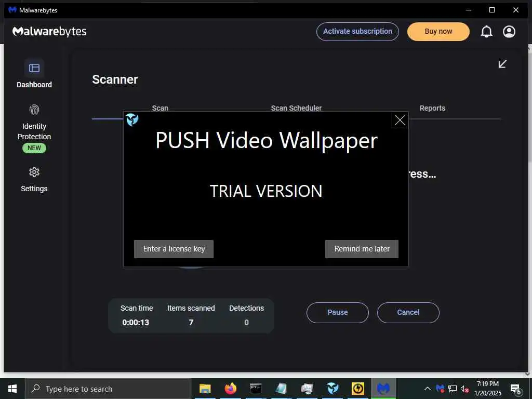Collapse Scanner panel with diagonal arrow
This screenshot has height=399, width=532.
(502, 64)
